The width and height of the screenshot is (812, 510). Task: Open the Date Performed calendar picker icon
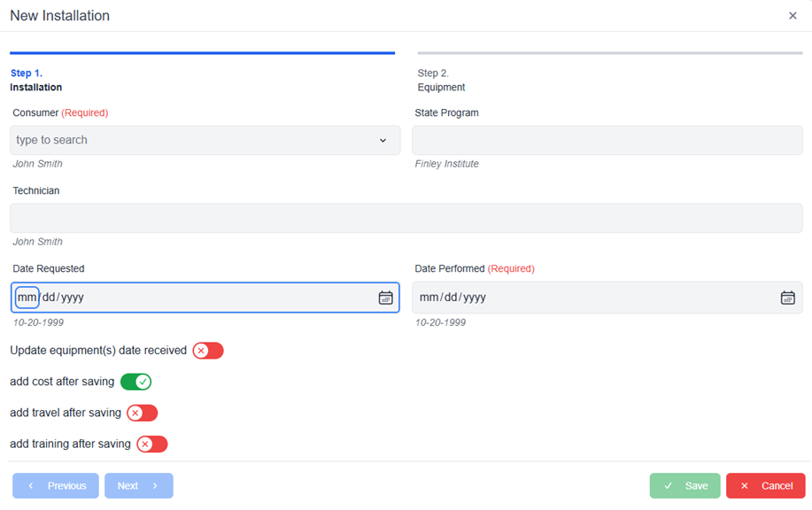(x=788, y=297)
